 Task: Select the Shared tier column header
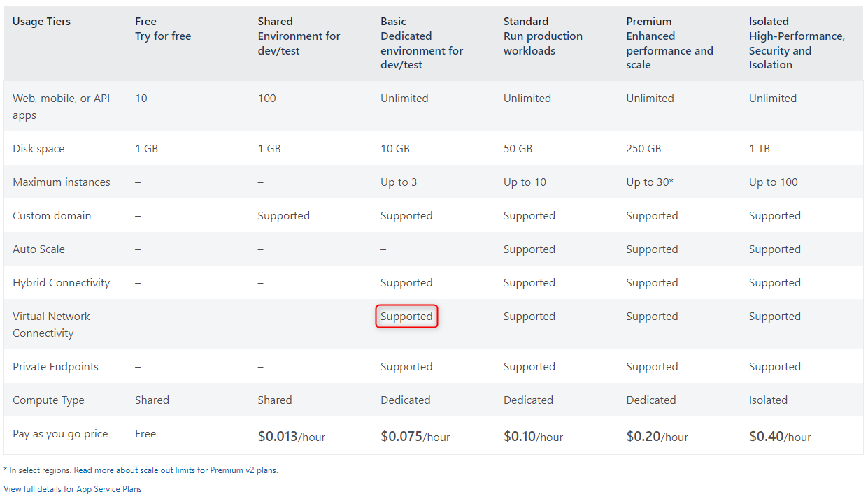coord(299,36)
